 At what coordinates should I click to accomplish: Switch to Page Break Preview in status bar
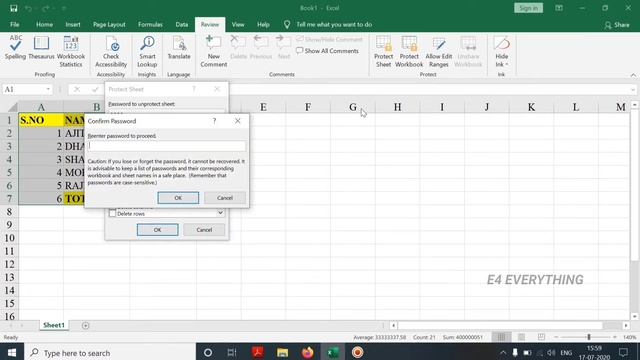click(541, 337)
